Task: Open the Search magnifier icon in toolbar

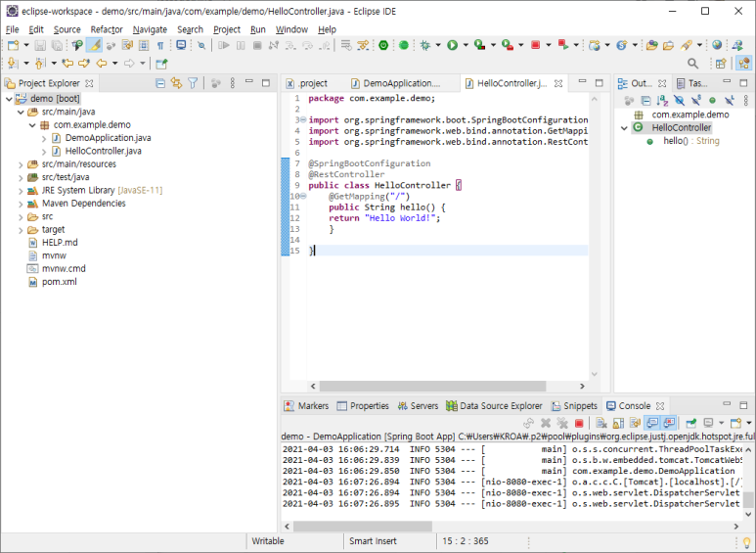Action: click(692, 64)
